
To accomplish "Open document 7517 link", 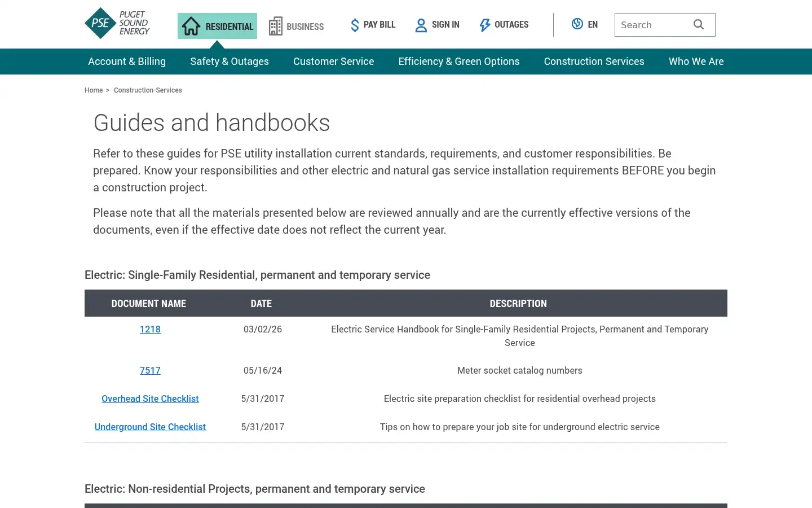I will (x=150, y=371).
